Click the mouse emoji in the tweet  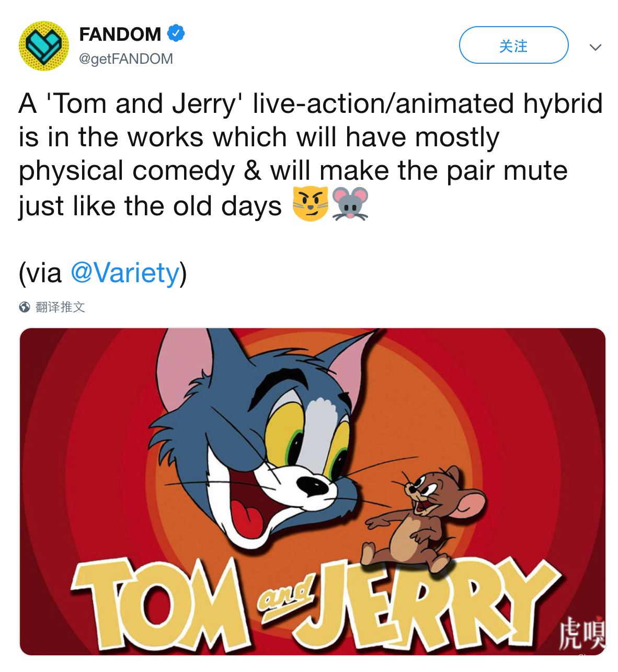coord(350,204)
